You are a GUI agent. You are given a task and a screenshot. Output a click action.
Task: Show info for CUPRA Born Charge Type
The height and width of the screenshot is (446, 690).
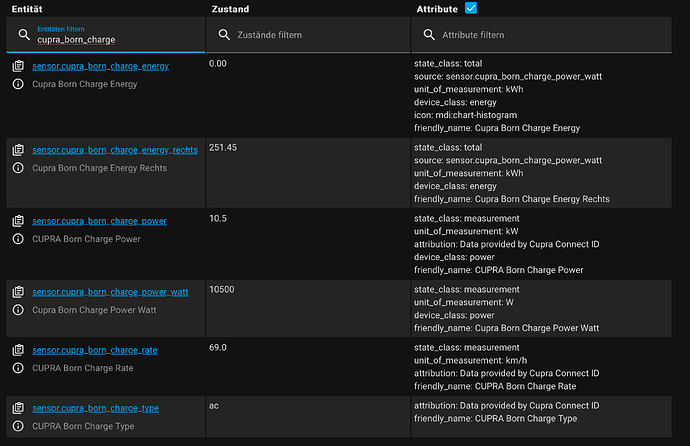pos(18,426)
